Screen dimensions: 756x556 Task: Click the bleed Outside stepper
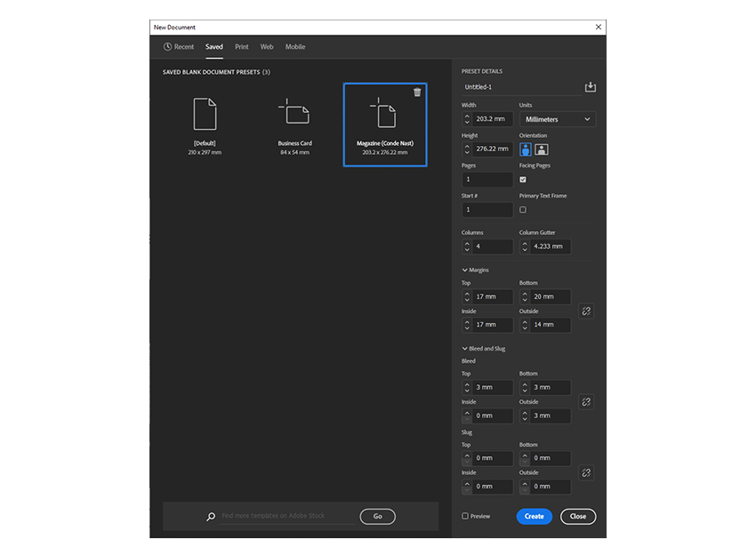pos(525,415)
